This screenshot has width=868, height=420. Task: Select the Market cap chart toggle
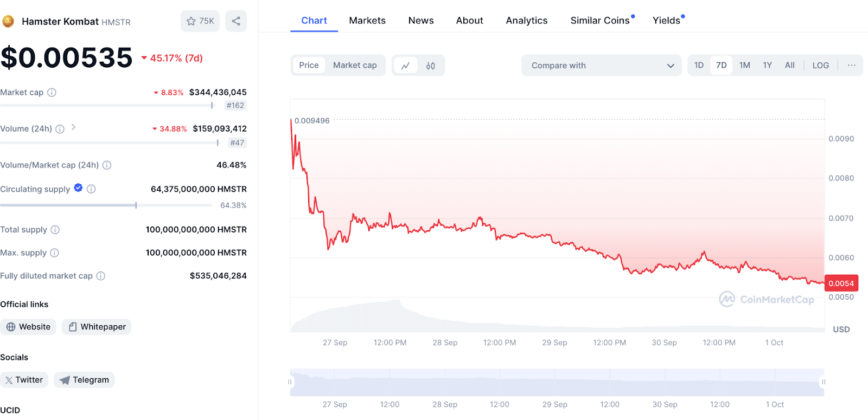click(355, 65)
